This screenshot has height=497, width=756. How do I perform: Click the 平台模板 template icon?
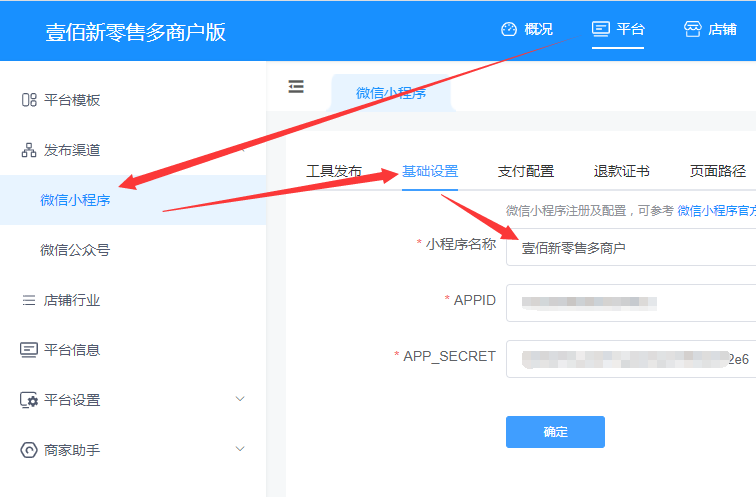(x=29, y=100)
